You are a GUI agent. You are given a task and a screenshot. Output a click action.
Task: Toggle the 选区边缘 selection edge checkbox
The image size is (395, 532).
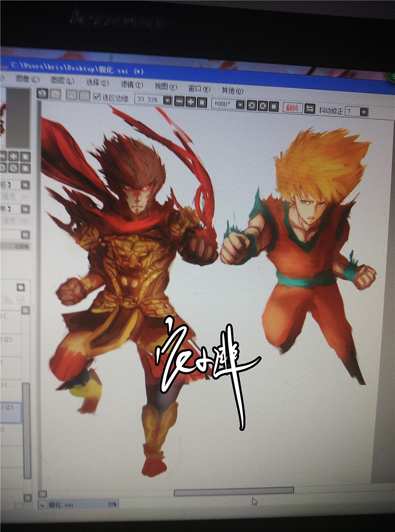coord(97,96)
